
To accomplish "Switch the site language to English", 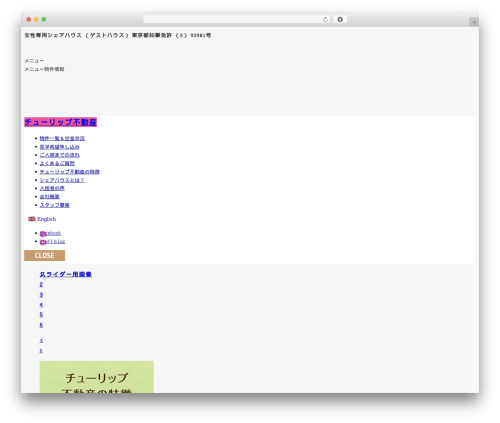I will pos(47,219).
